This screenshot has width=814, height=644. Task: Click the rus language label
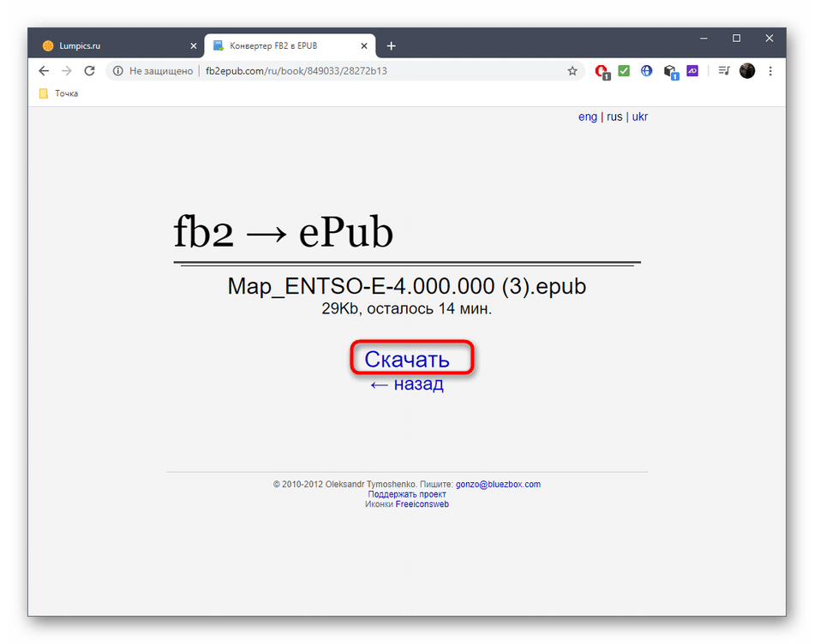(614, 116)
